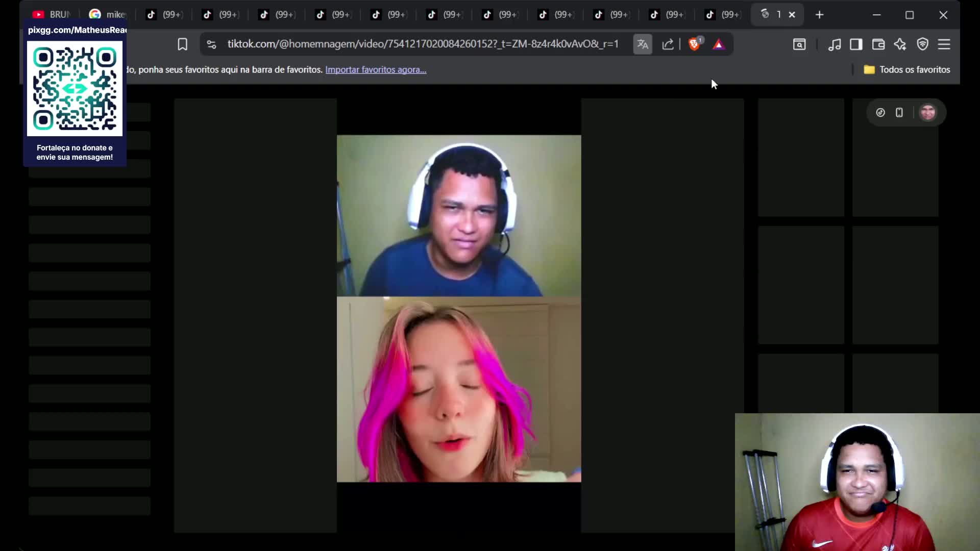Click the Importar favoritos agora link

point(376,69)
